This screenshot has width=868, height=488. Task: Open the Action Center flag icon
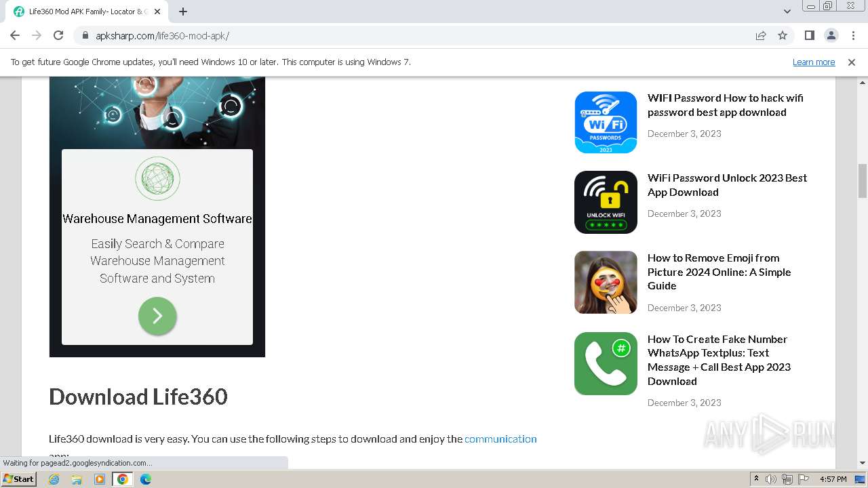point(804,479)
